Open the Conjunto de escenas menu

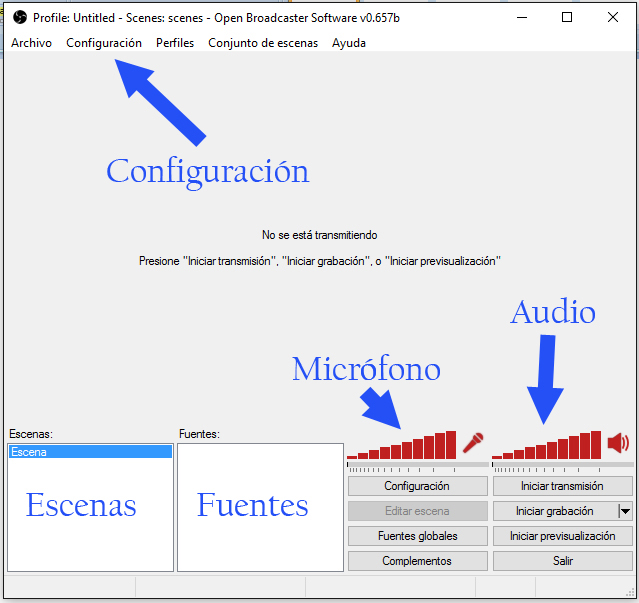point(263,43)
